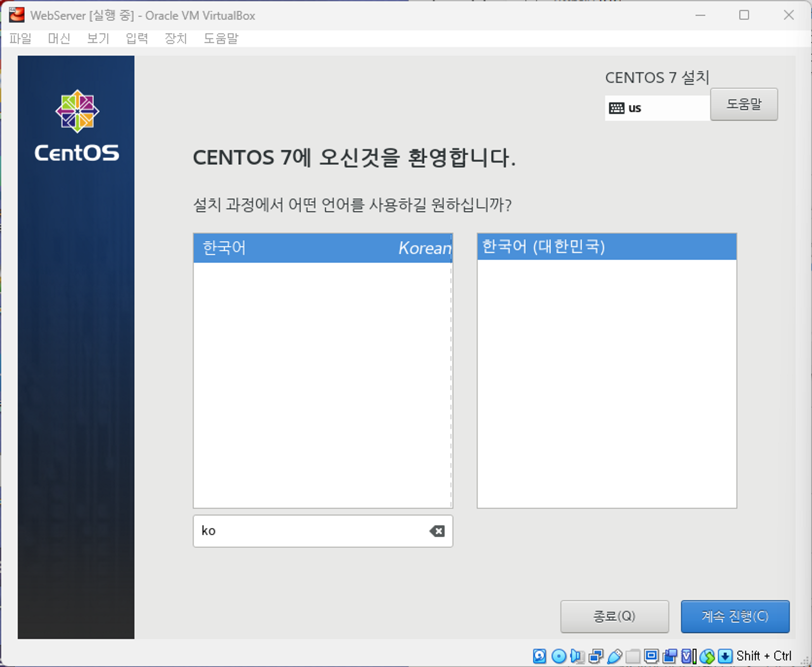Click the host key down-arrow icon

point(725,656)
